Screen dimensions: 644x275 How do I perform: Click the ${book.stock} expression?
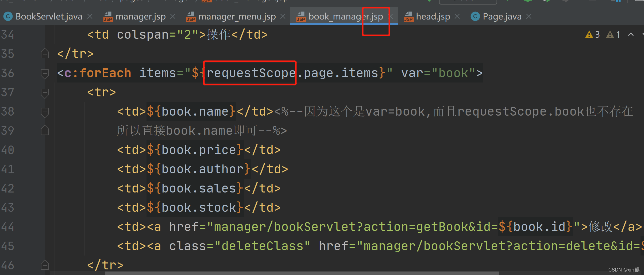195,208
